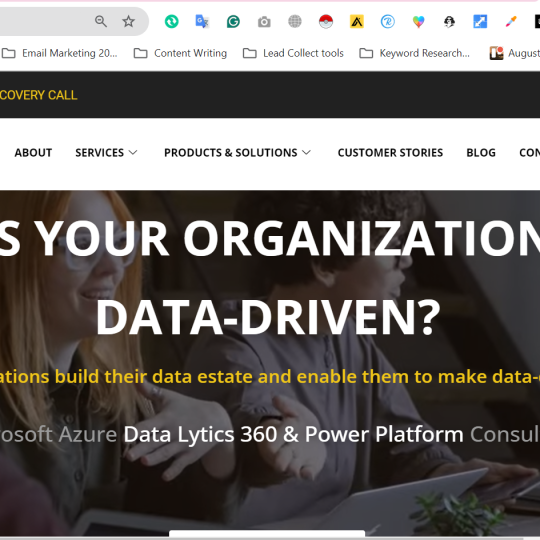Image resolution: width=540 pixels, height=540 pixels.
Task: Expand the Services dropdown chevron
Action: coord(133,152)
